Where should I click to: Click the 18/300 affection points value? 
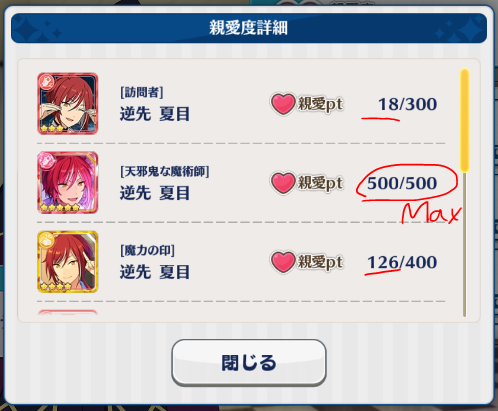tap(407, 104)
